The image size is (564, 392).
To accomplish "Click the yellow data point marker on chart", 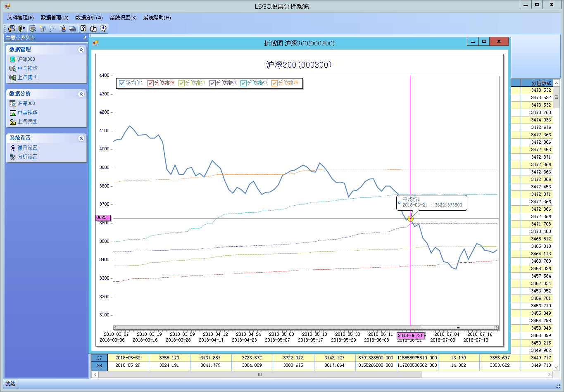I will pos(410,219).
